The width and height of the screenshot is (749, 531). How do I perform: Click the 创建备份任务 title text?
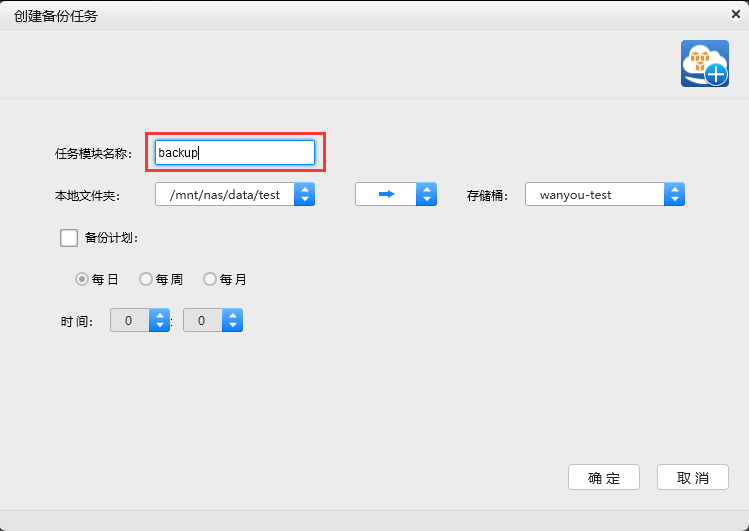point(55,16)
